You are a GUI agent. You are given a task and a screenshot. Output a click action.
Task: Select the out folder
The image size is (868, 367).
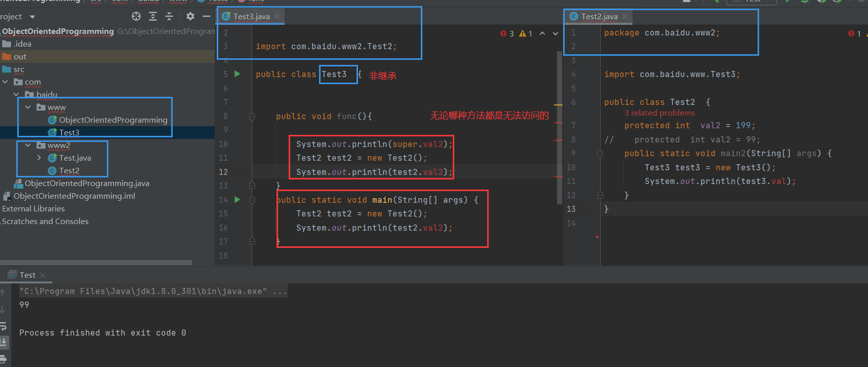point(20,56)
